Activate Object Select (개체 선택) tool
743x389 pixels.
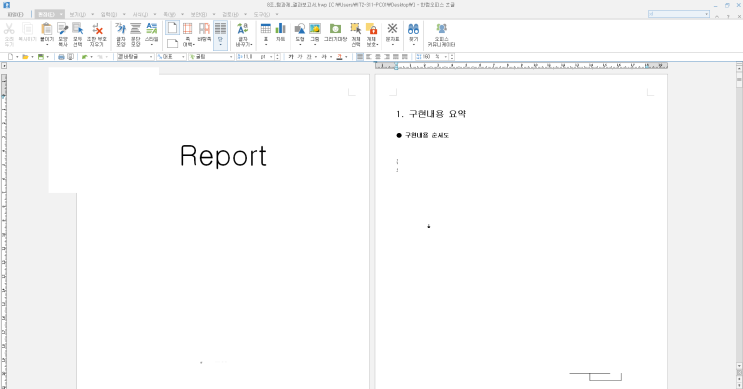pyautogui.click(x=356, y=29)
